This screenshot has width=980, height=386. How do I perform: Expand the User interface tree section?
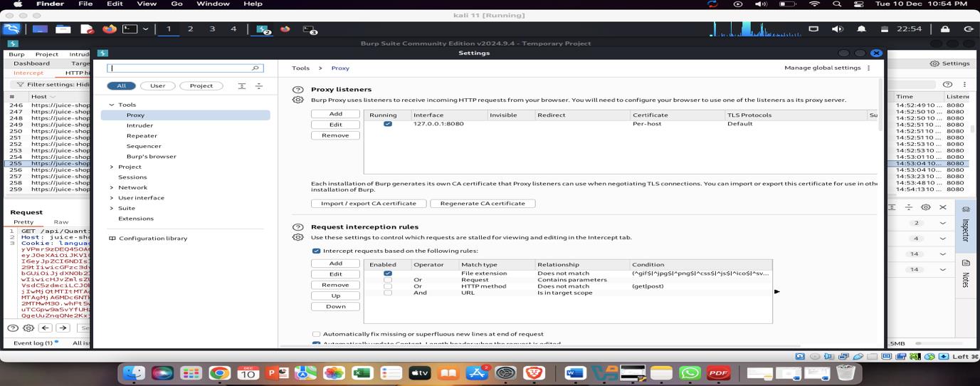pos(111,198)
